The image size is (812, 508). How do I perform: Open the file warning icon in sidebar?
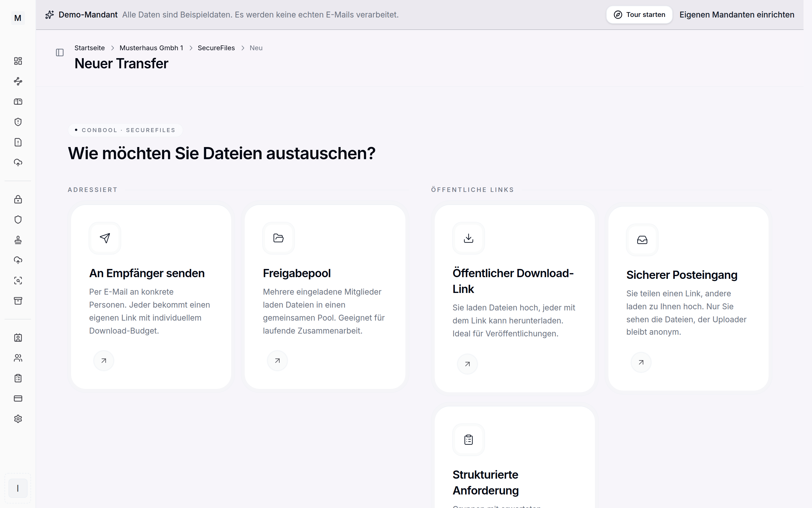(18, 142)
